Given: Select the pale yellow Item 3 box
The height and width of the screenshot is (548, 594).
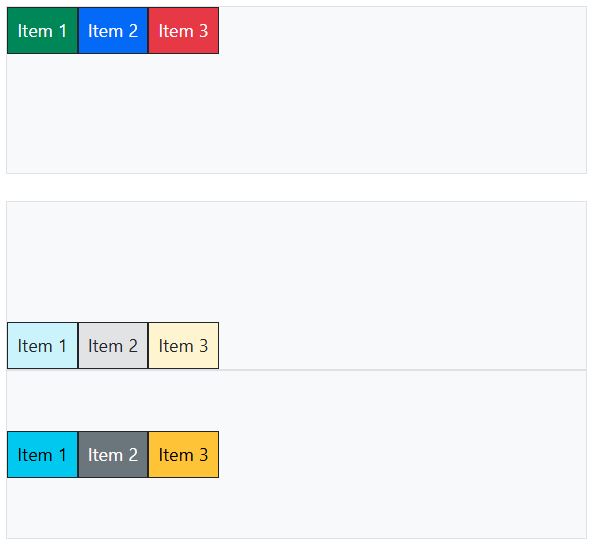Looking at the screenshot, I should [x=183, y=345].
